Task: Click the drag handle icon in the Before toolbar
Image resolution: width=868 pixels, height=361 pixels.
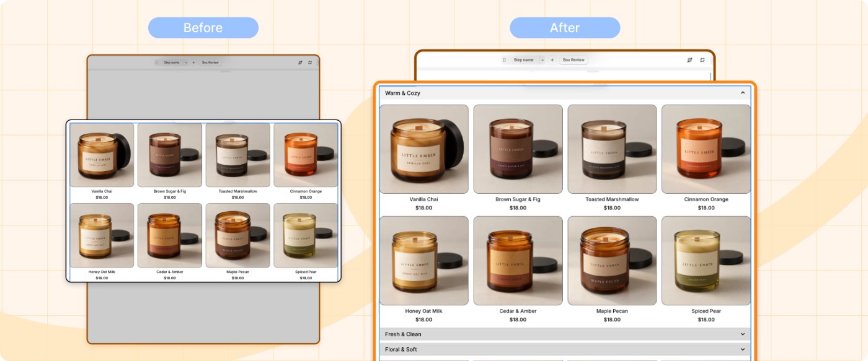Action: 156,63
